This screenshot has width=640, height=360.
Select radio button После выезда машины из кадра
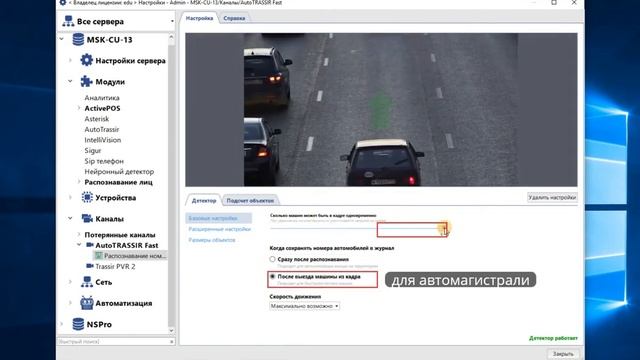click(272, 277)
